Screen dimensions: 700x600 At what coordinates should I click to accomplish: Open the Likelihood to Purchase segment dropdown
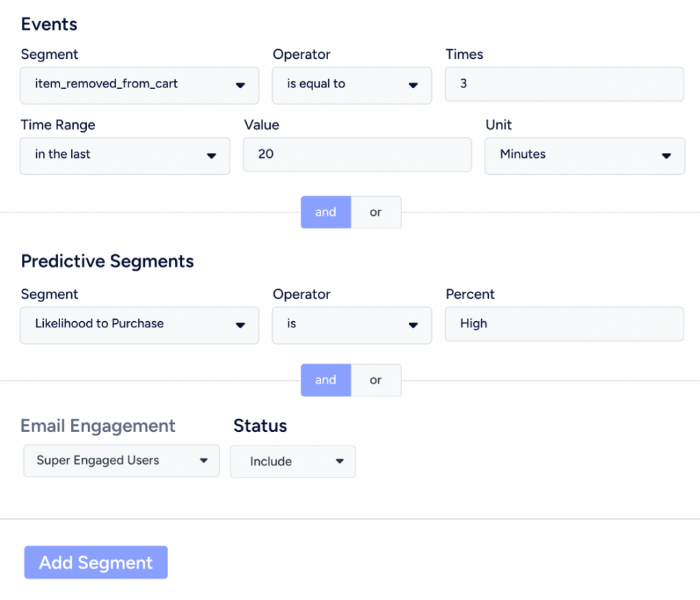139,325
